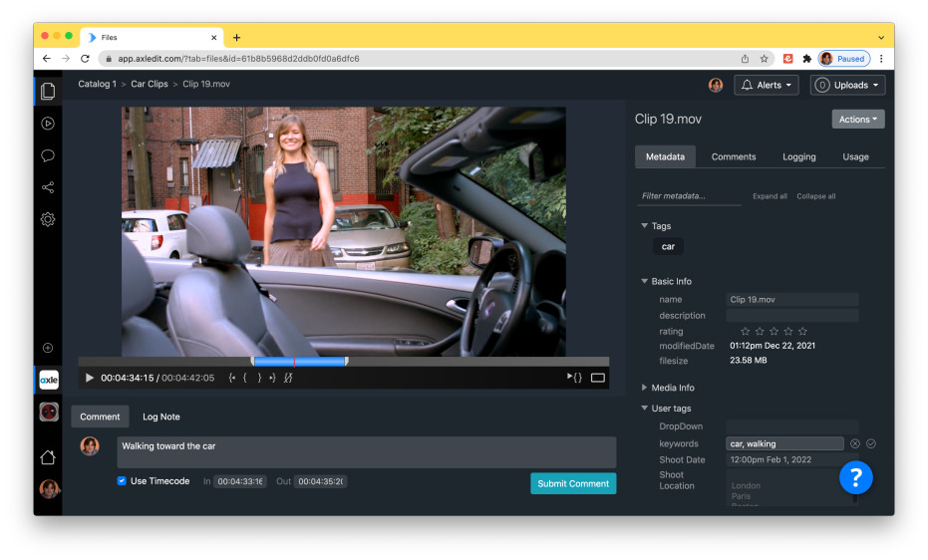Screen dimensions: 928x560
Task: Open the share icon in sidebar
Action: [x=48, y=187]
